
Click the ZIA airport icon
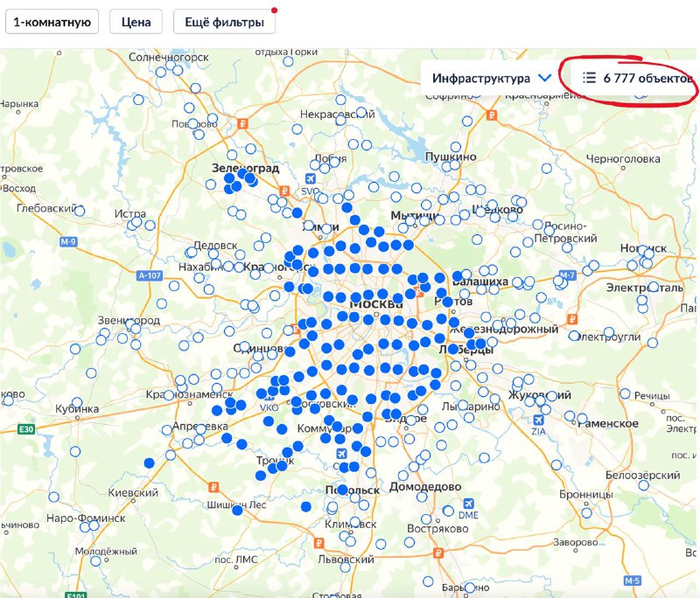click(x=538, y=420)
